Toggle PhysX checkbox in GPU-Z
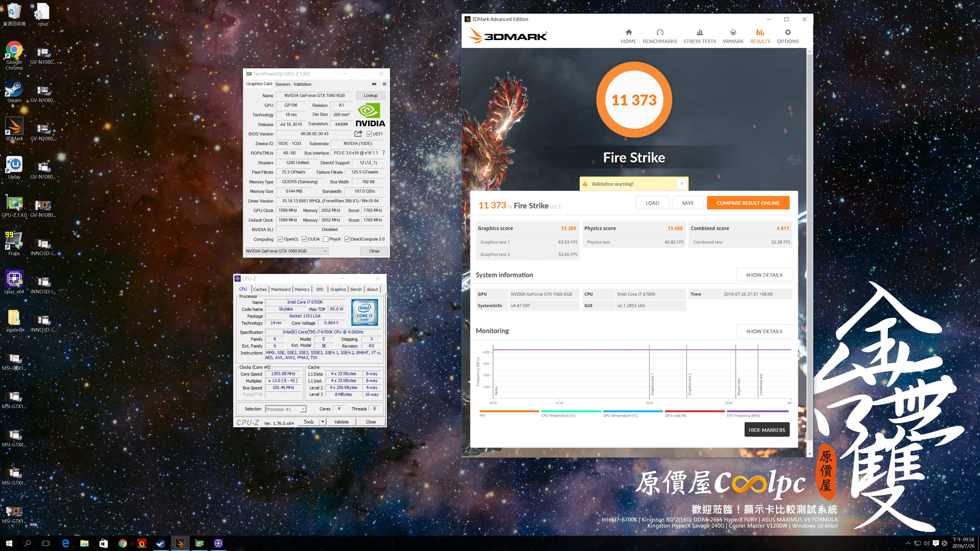 [x=326, y=239]
